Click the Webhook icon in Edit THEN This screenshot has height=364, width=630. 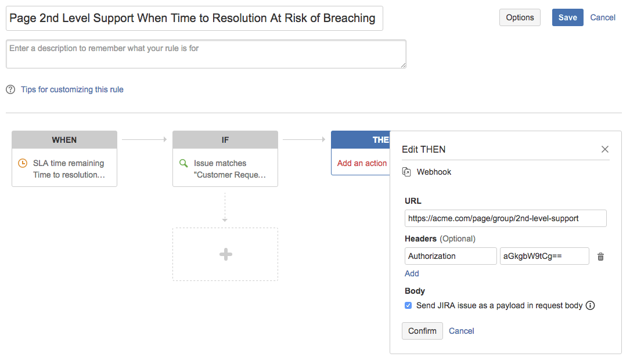(407, 172)
